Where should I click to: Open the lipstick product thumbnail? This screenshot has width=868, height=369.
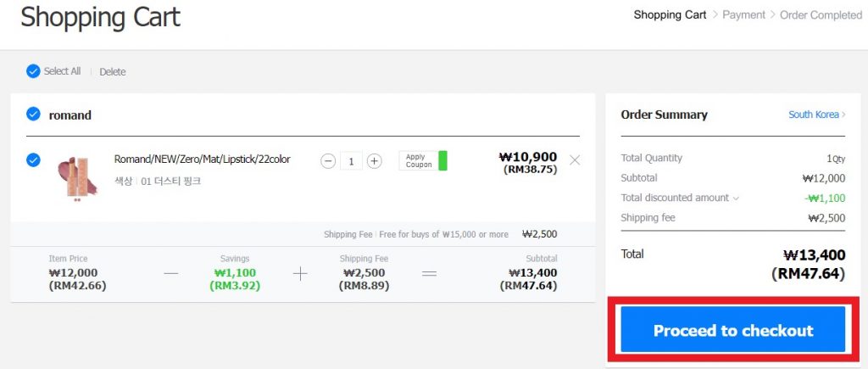(78, 178)
